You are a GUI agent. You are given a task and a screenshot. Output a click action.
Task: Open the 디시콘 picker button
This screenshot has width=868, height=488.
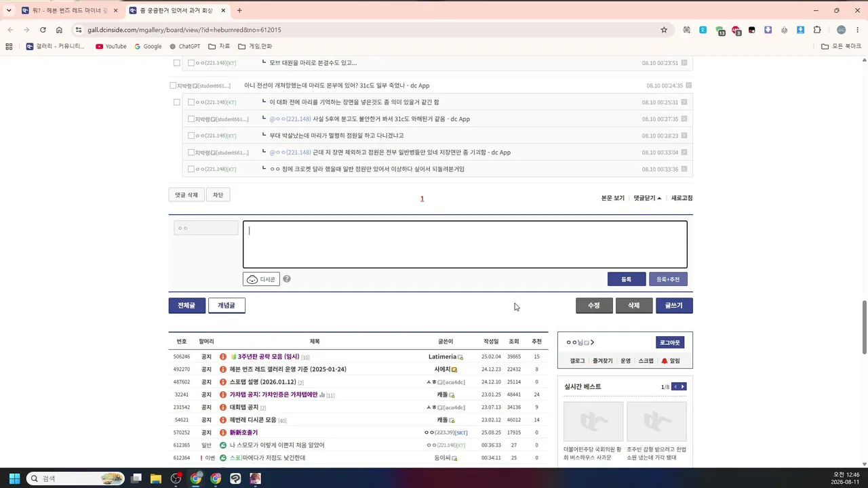261,279
